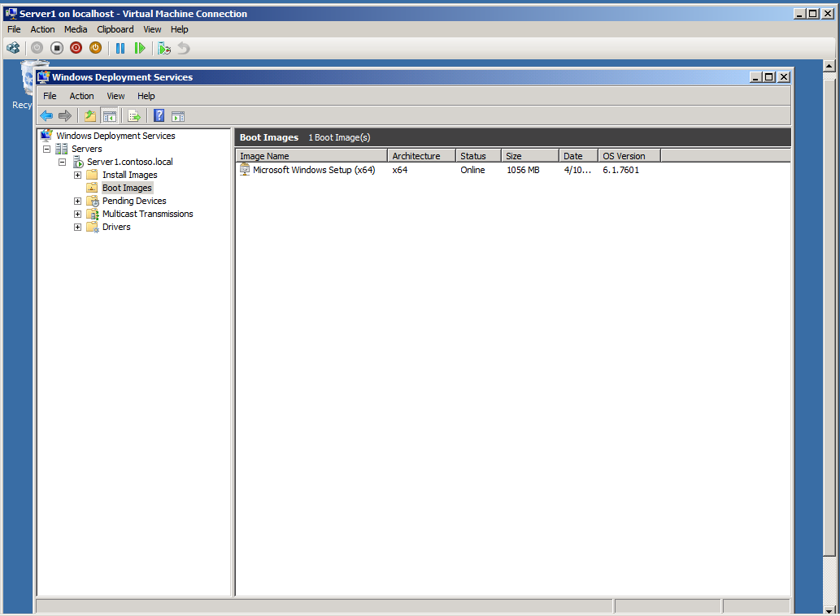The width and height of the screenshot is (840, 616).
Task: Go forward in WDS console
Action: point(65,115)
